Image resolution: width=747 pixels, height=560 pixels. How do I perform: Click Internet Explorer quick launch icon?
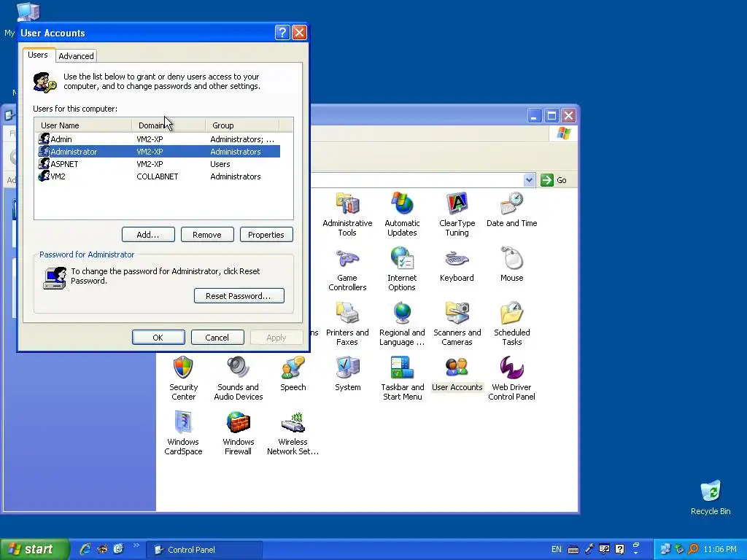(85, 549)
